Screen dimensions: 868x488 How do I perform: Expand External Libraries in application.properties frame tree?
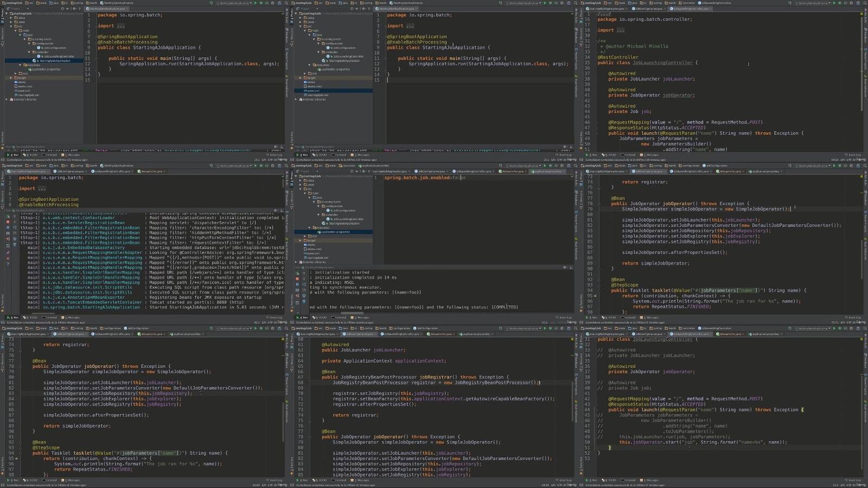click(x=296, y=262)
